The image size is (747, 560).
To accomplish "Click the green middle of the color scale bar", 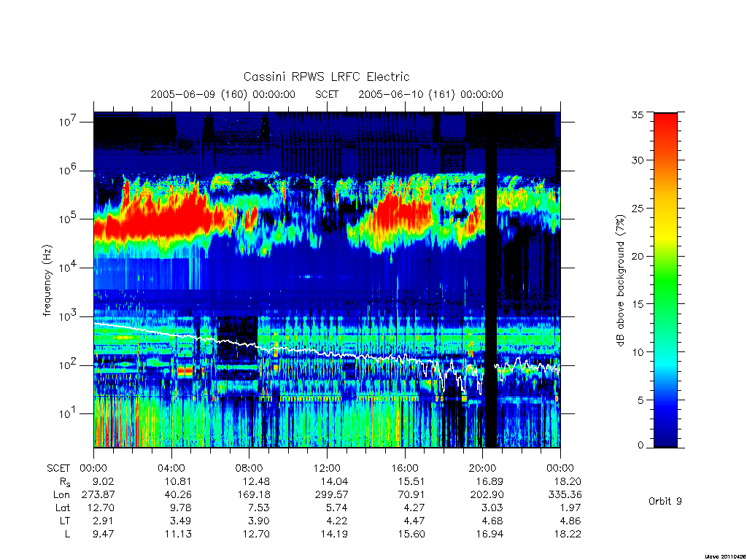I will click(x=665, y=281).
